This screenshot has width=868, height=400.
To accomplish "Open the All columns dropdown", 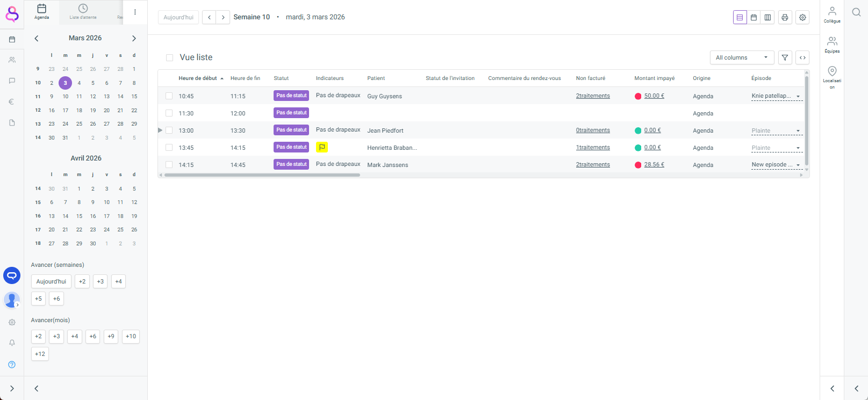I will 742,57.
